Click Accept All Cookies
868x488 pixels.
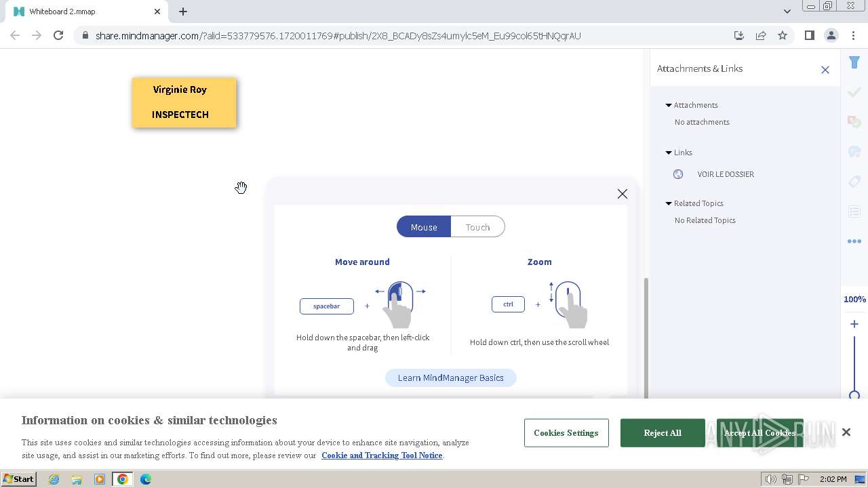coord(759,433)
